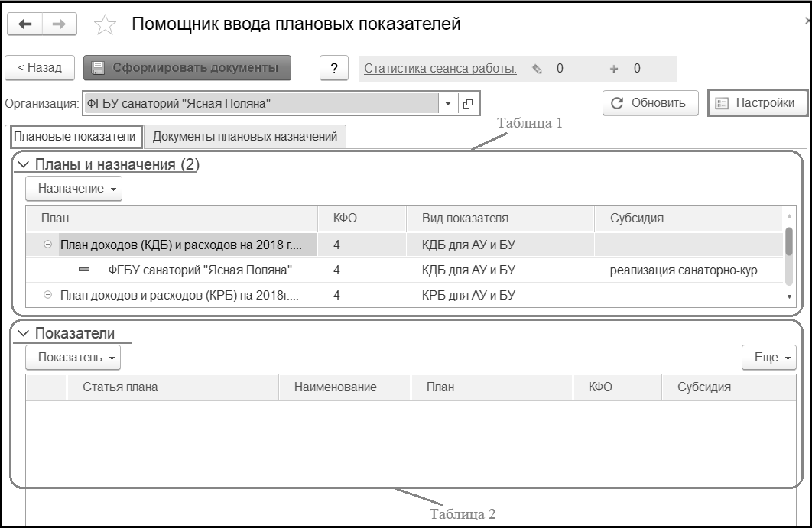
Task: Click "Вид показателя" column header
Action: pos(500,218)
